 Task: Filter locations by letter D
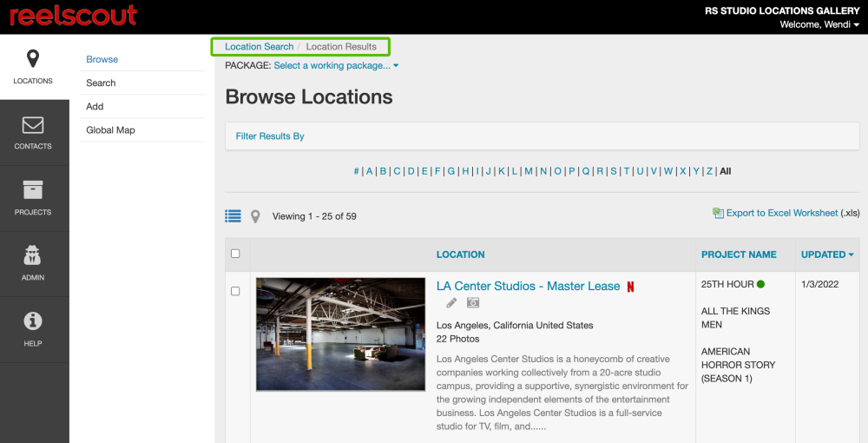[x=411, y=171]
